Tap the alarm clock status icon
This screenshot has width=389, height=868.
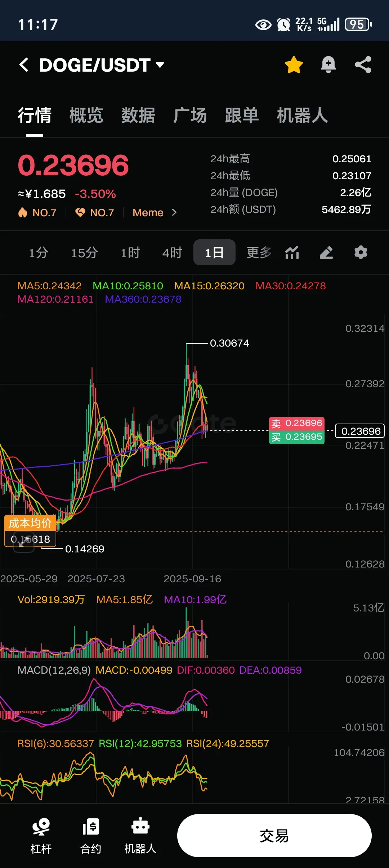(x=283, y=25)
